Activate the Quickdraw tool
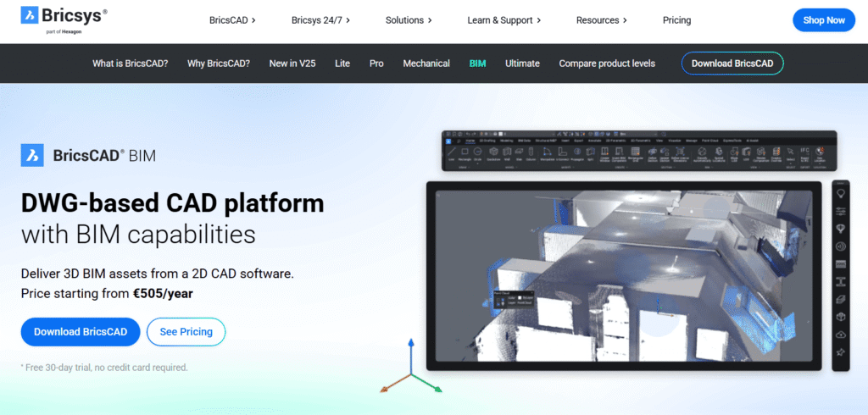The height and width of the screenshot is (415, 868). pyautogui.click(x=493, y=153)
